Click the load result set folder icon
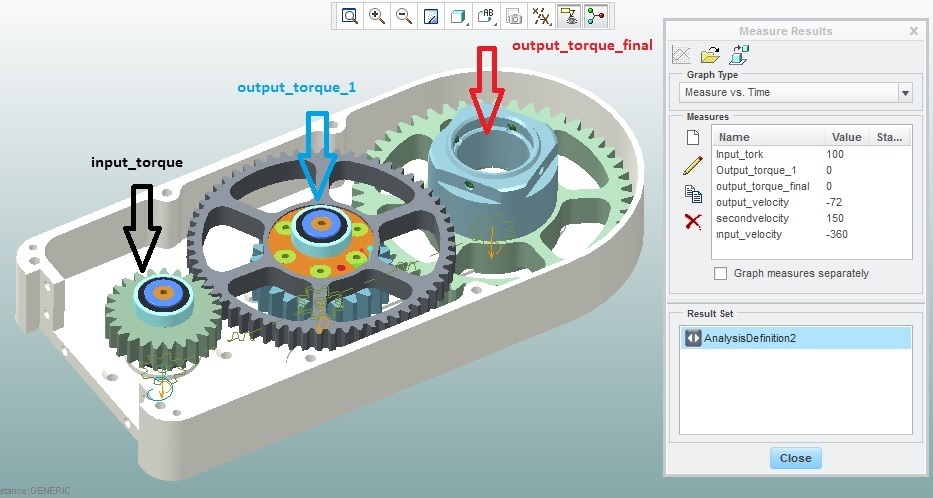The width and height of the screenshot is (933, 498). [710, 55]
